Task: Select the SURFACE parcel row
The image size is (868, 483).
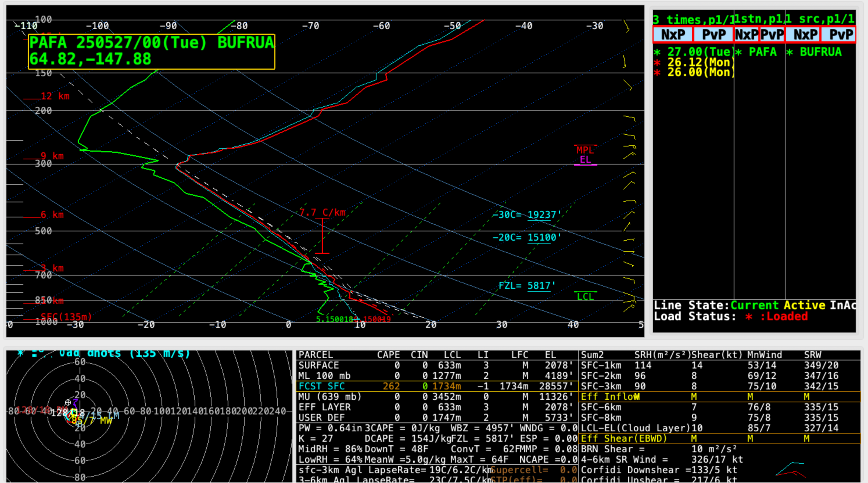Action: click(437, 365)
